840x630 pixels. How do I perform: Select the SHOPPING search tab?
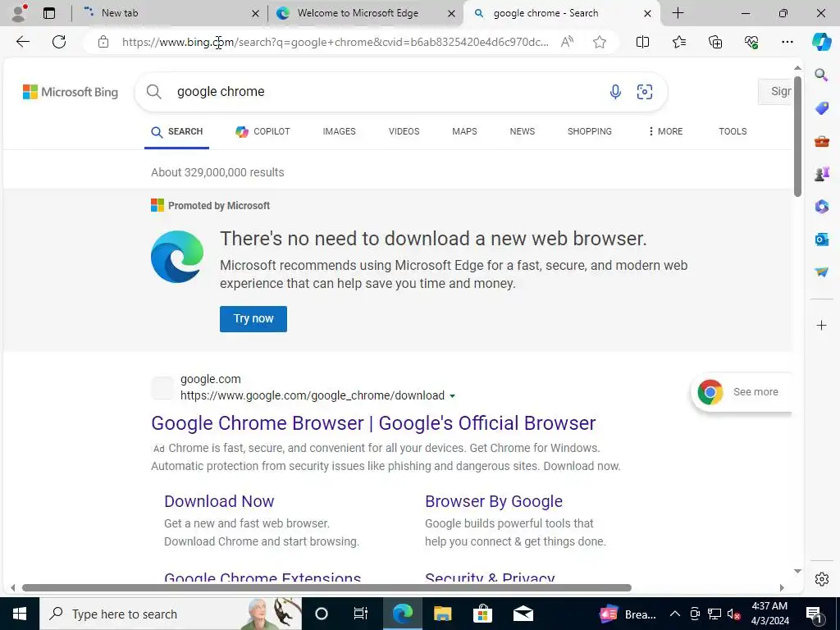click(x=589, y=131)
